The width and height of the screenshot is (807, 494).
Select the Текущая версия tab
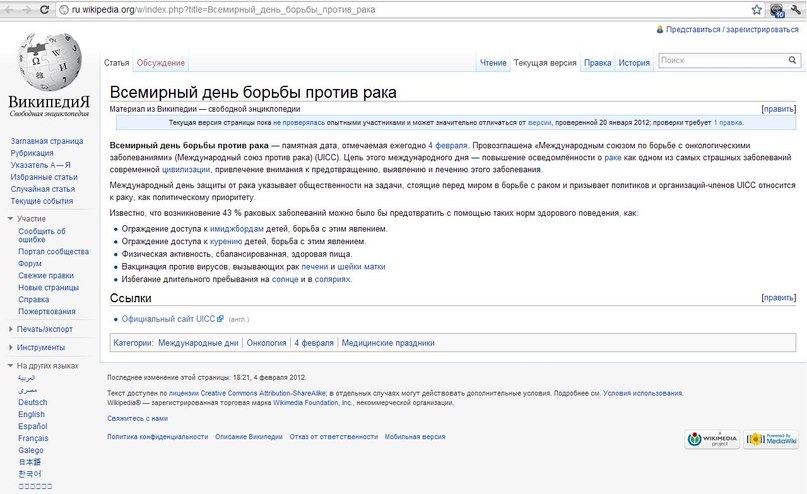545,62
